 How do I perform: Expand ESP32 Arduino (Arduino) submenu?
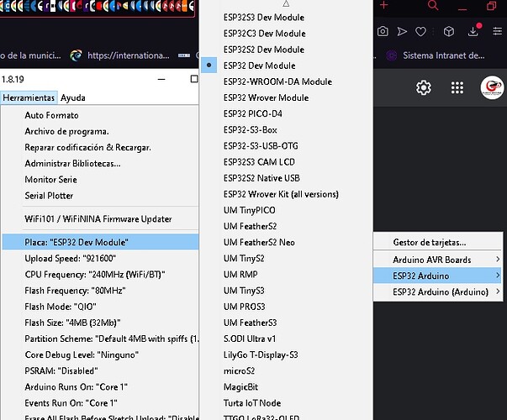(437, 291)
